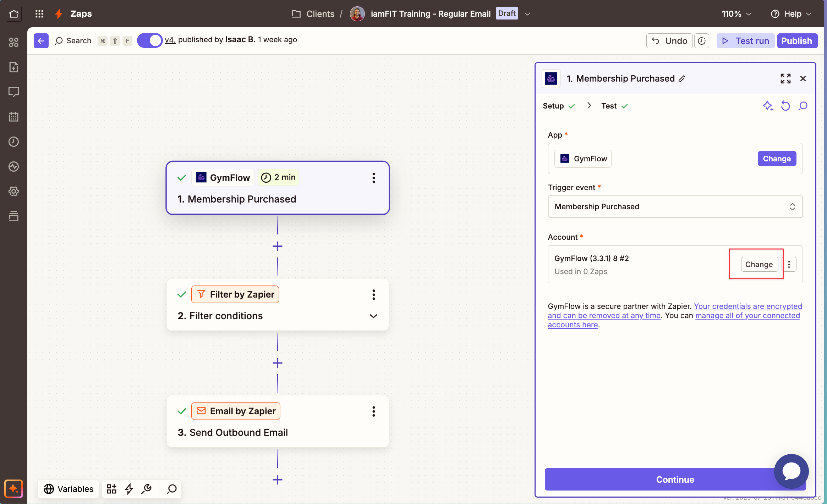Close the step configuration panel
This screenshot has width=827, height=504.
pyautogui.click(x=803, y=79)
